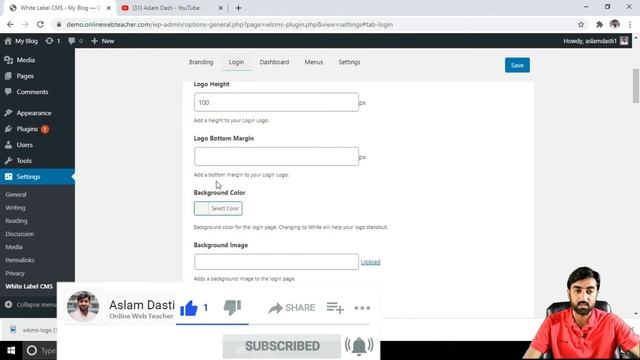
Task: Switch to the Login tab
Action: click(236, 62)
